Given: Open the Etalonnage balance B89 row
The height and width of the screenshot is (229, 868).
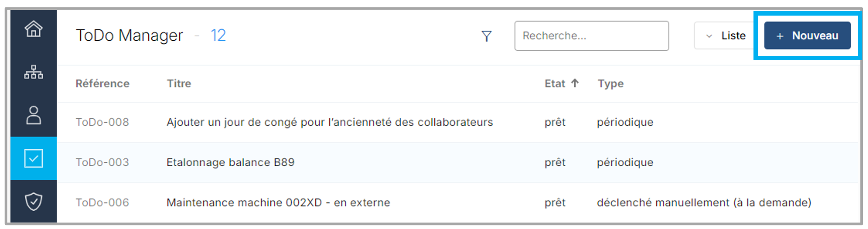Looking at the screenshot, I should pyautogui.click(x=230, y=162).
